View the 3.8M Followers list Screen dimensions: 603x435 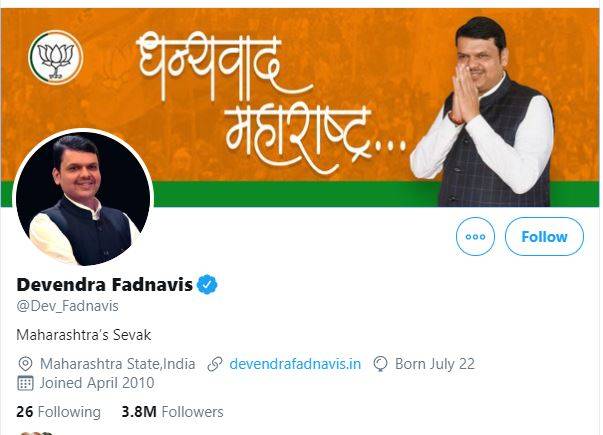tap(172, 412)
